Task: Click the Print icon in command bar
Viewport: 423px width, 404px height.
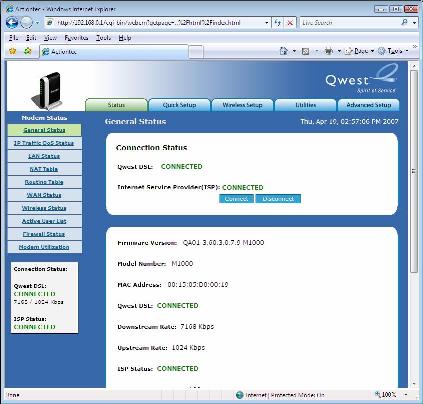Action: (329, 51)
